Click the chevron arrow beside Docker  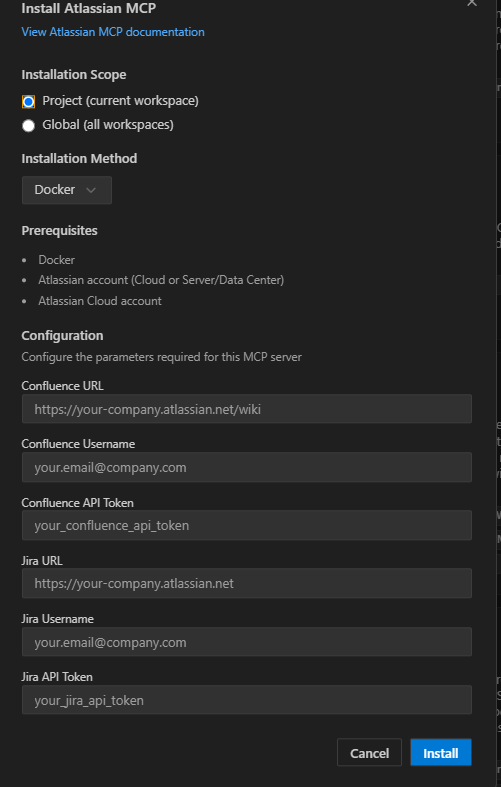[91, 190]
